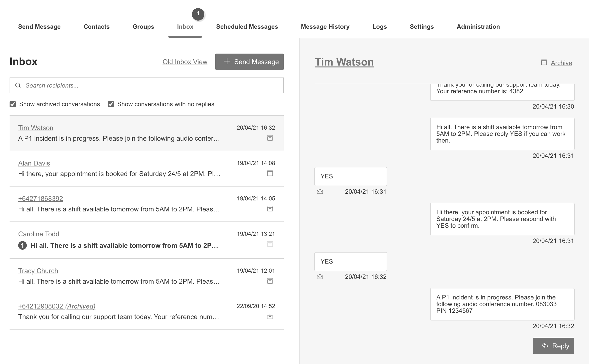The height and width of the screenshot is (364, 589).
Task: Click the plus Send Message button
Action: coord(249,62)
